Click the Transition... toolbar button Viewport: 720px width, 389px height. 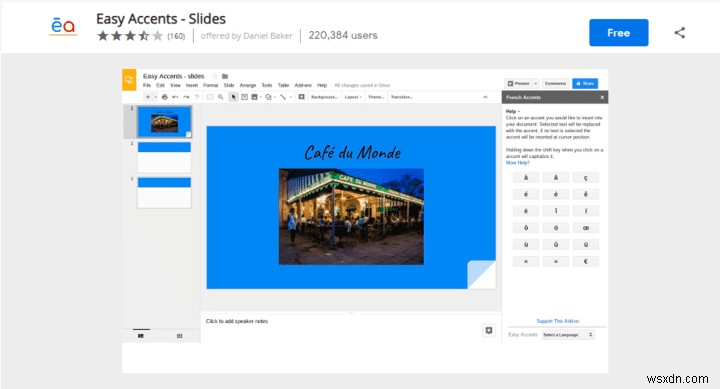pos(402,97)
